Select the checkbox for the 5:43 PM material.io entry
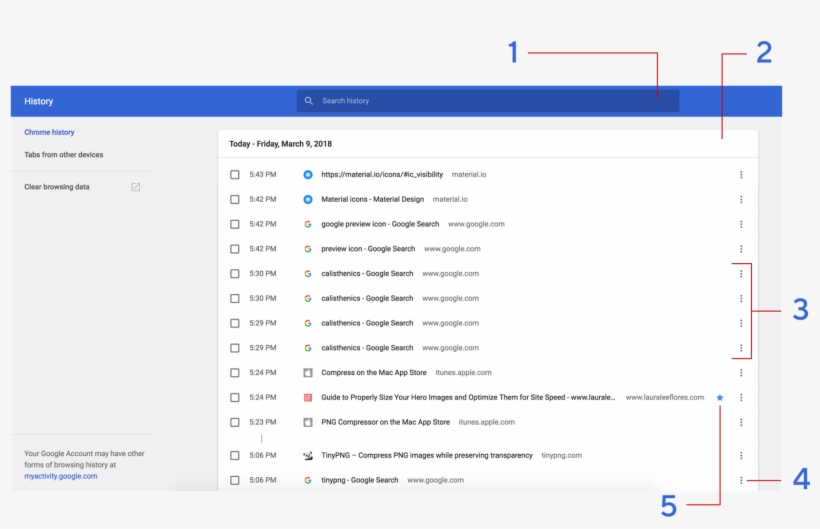This screenshot has width=820, height=529. [235, 175]
